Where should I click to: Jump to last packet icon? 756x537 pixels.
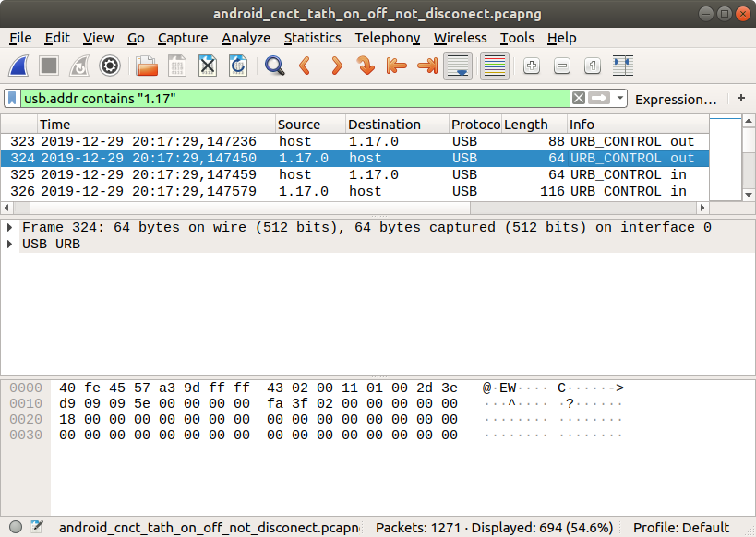pos(427,66)
